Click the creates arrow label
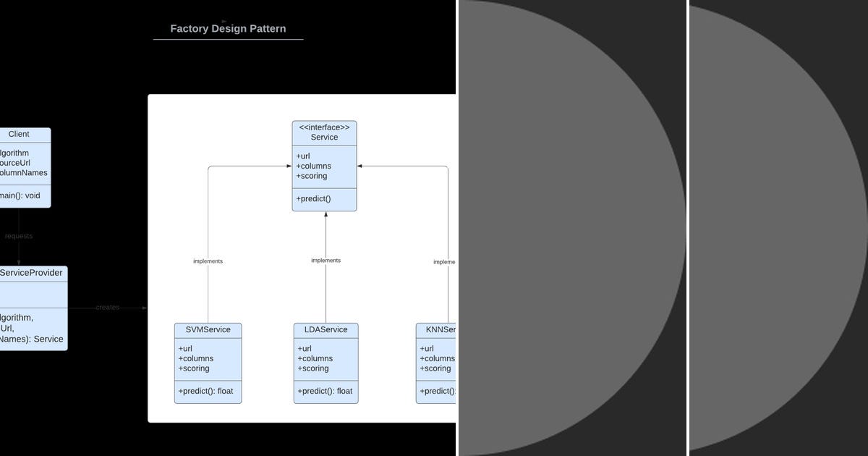Viewport: 868px width, 456px height. click(x=107, y=307)
